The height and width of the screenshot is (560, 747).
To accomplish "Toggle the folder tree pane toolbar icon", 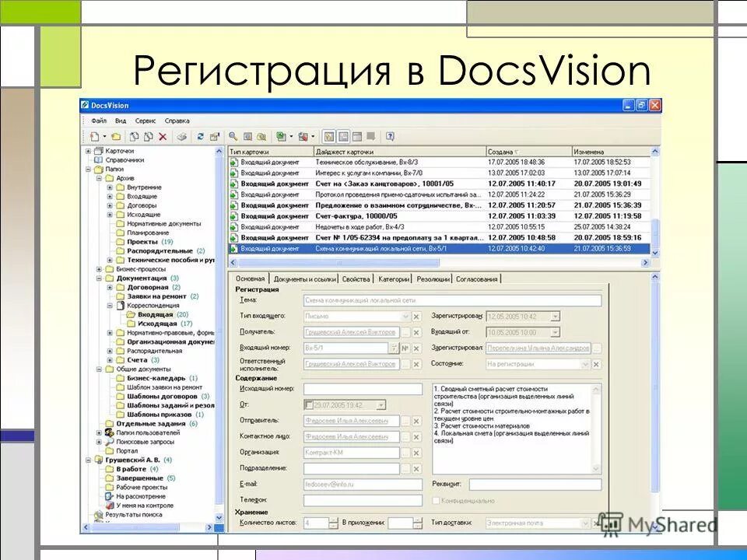I will click(x=328, y=137).
